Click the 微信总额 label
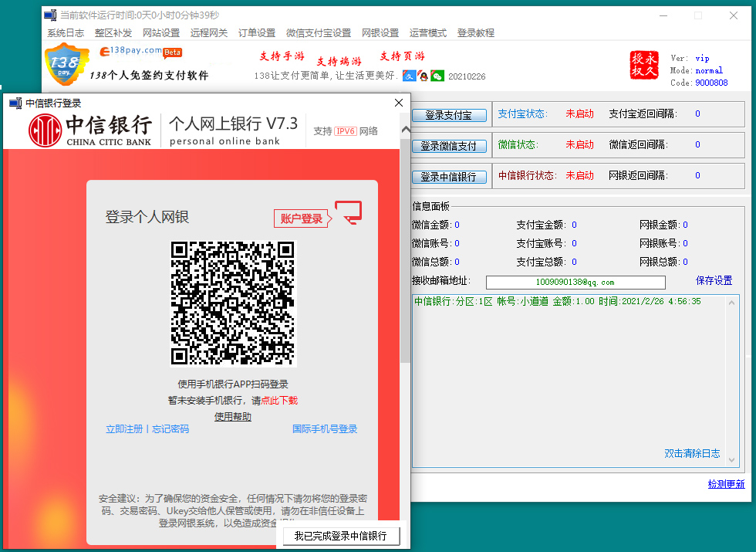Image resolution: width=756 pixels, height=552 pixels. tap(432, 262)
